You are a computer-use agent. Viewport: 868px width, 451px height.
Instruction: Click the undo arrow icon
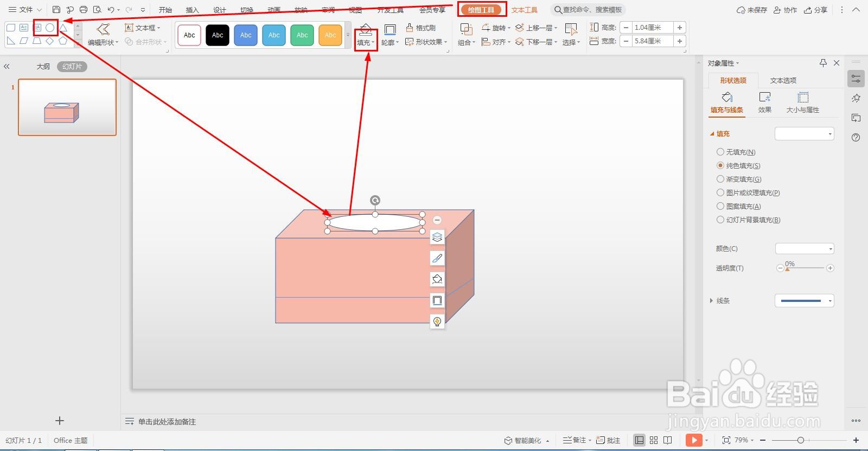[x=111, y=10]
